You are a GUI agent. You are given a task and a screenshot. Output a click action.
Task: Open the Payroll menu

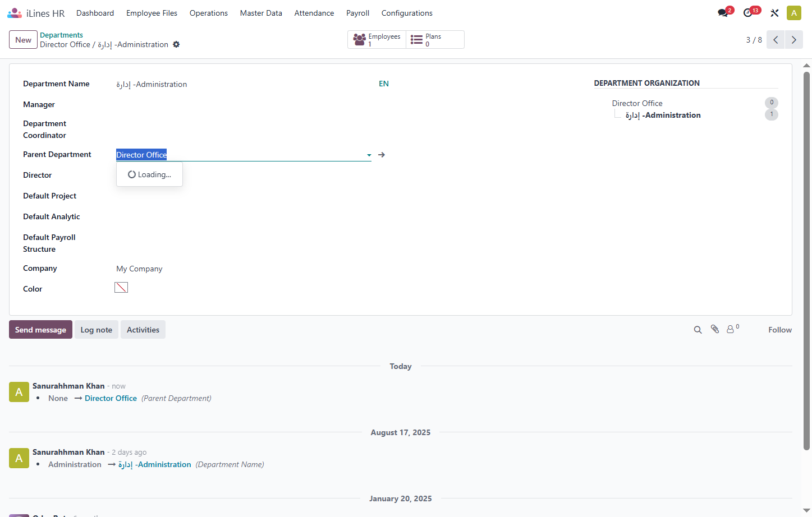(x=357, y=13)
